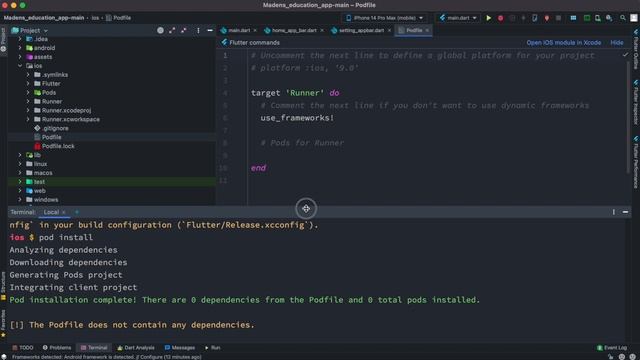
Task: Click the use_frameworks! line in editor
Action: (x=297, y=118)
